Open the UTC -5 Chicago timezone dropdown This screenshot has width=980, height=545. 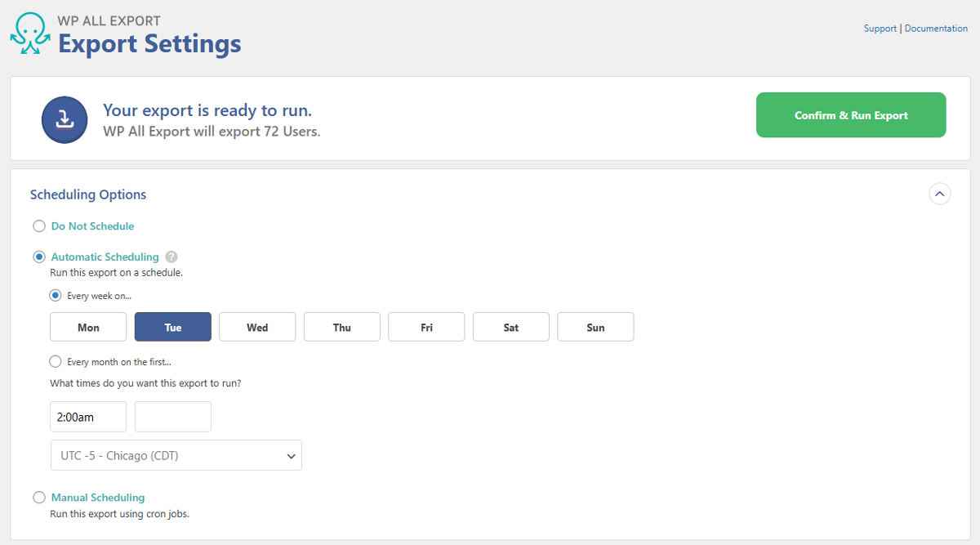point(176,455)
